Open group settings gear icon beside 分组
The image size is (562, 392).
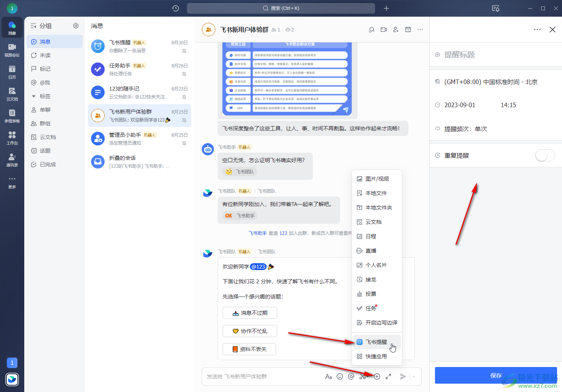76,26
